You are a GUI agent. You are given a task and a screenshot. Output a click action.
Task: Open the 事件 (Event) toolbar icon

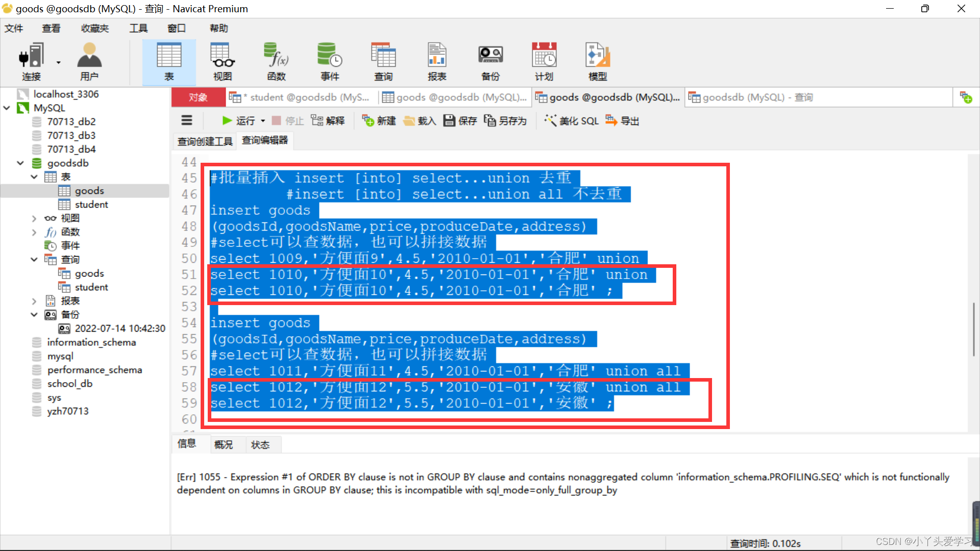click(x=330, y=62)
